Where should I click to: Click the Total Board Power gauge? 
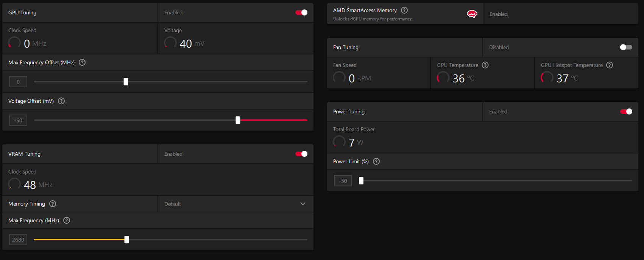[339, 142]
